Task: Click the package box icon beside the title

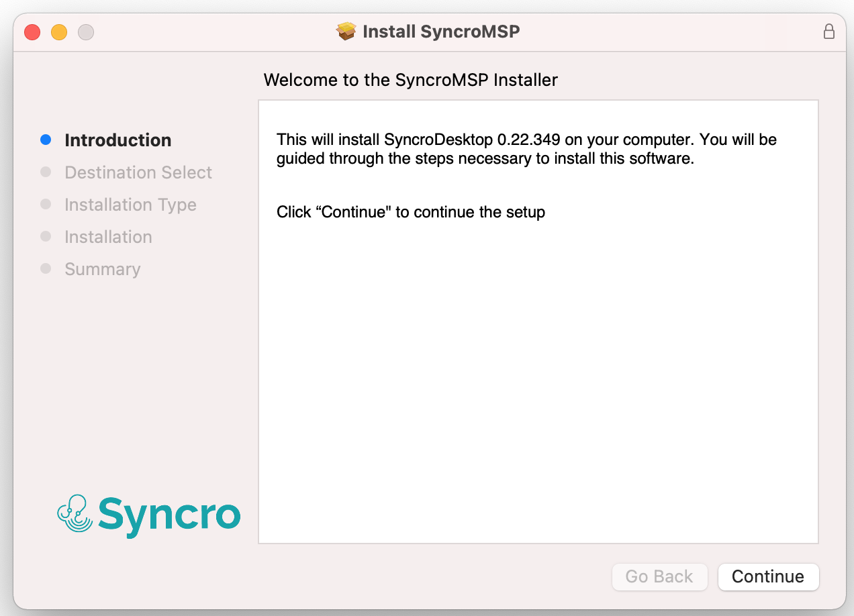Action: coord(346,32)
